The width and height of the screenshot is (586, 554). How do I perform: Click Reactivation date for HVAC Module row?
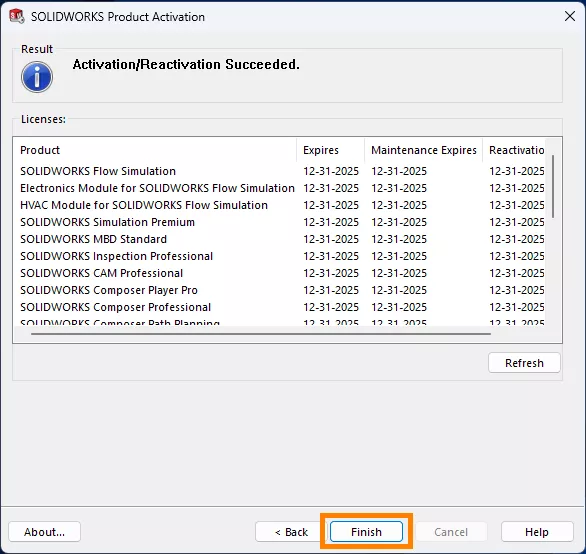click(517, 205)
